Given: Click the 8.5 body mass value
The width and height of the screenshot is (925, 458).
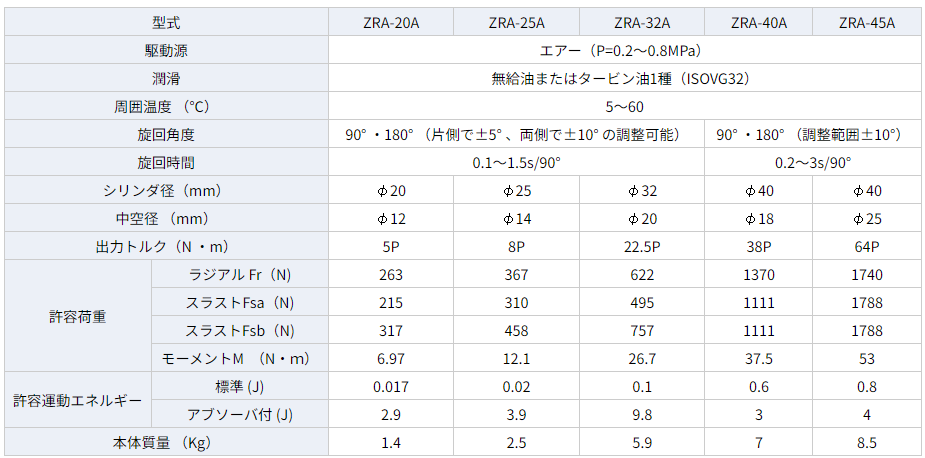Looking at the screenshot, I should click(867, 442).
